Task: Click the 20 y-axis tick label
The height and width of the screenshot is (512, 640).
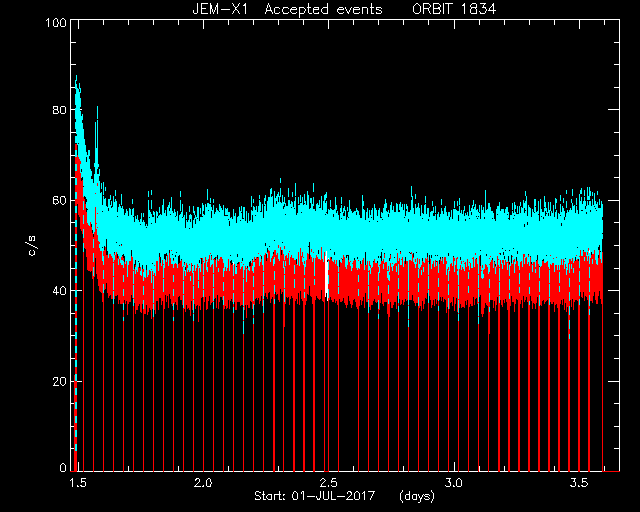Action: point(59,382)
